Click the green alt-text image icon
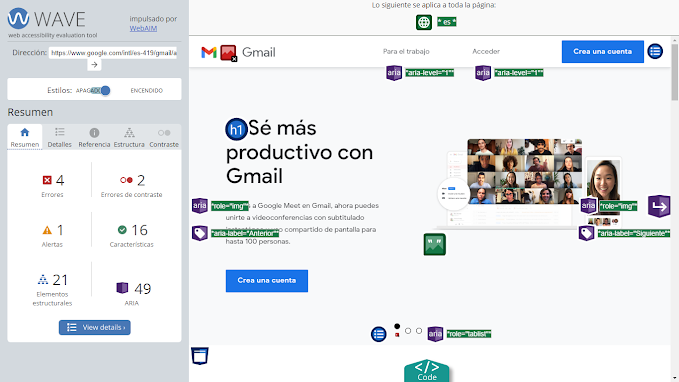The height and width of the screenshot is (382, 679). coord(434,244)
